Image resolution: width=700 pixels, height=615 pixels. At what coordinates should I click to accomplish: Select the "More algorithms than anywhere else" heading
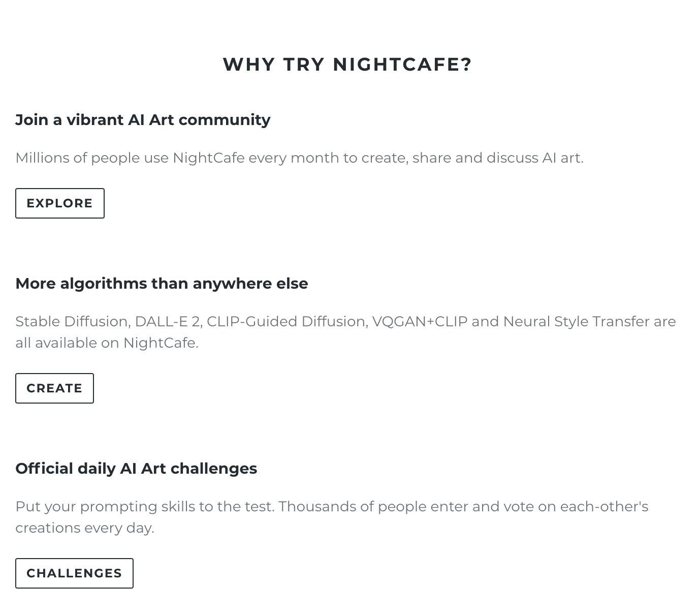(162, 284)
